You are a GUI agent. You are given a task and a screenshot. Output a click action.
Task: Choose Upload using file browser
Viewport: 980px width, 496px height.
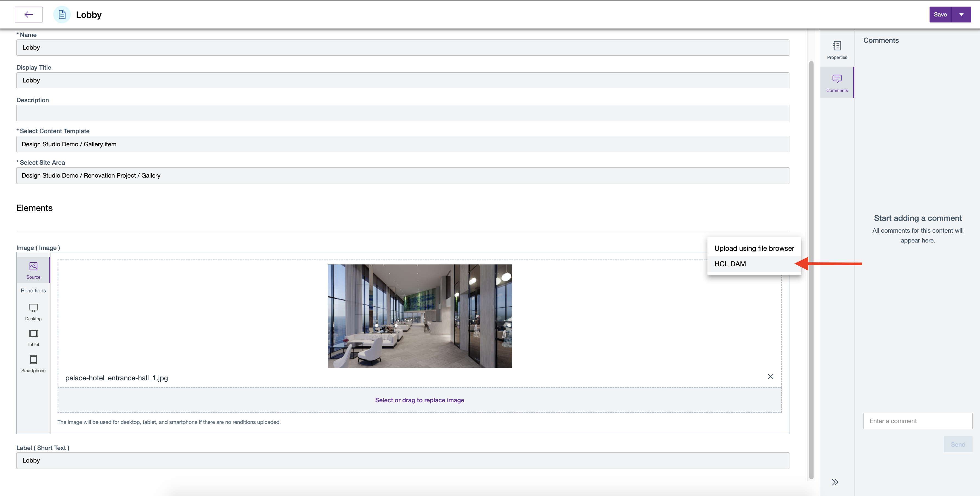point(754,248)
